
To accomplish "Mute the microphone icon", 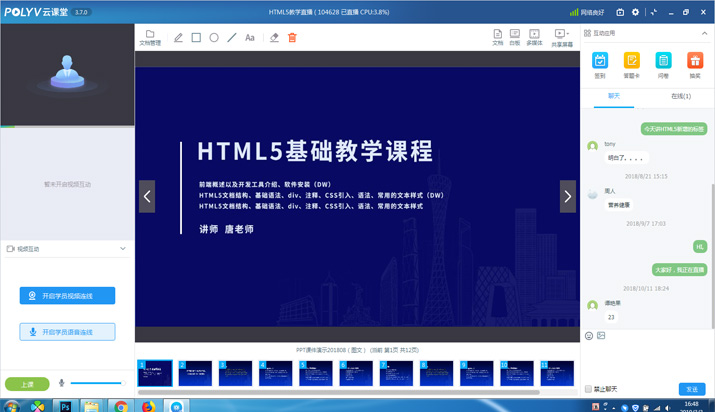I will coord(62,383).
